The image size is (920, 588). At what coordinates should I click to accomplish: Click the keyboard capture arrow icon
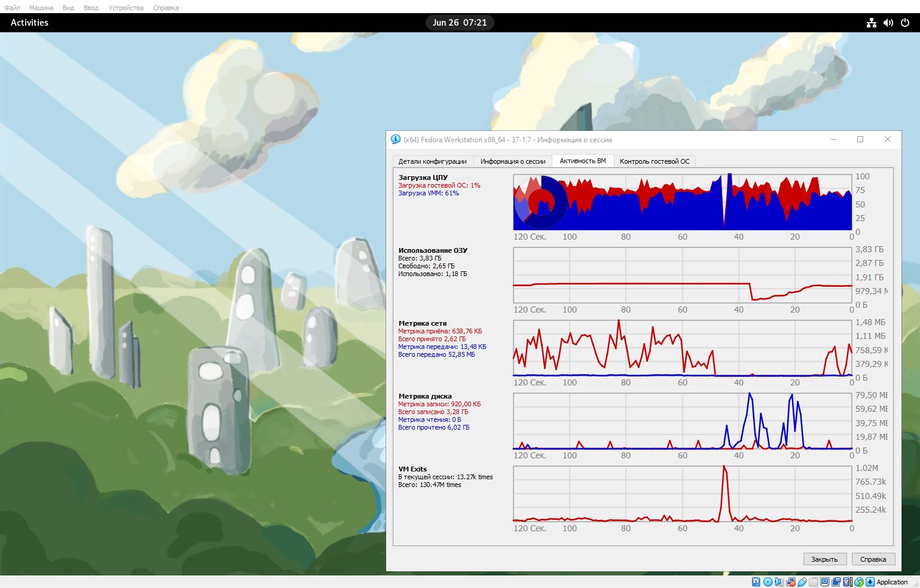tap(870, 582)
